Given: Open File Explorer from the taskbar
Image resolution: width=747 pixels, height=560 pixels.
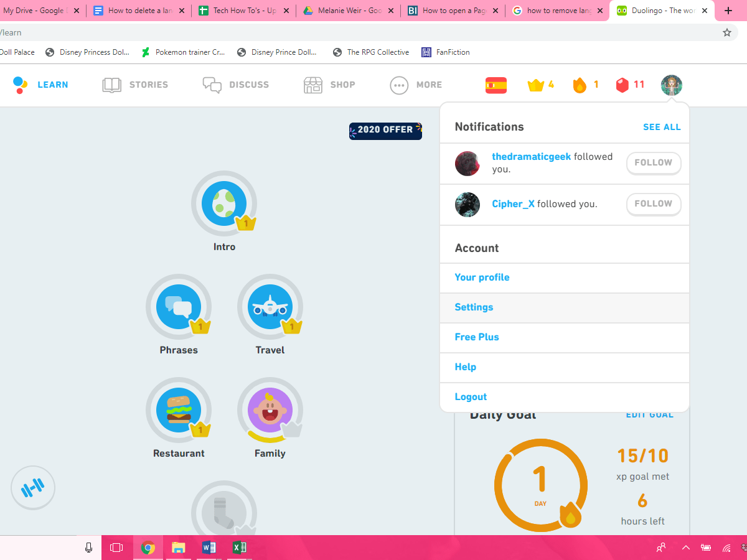Looking at the screenshot, I should [x=179, y=548].
